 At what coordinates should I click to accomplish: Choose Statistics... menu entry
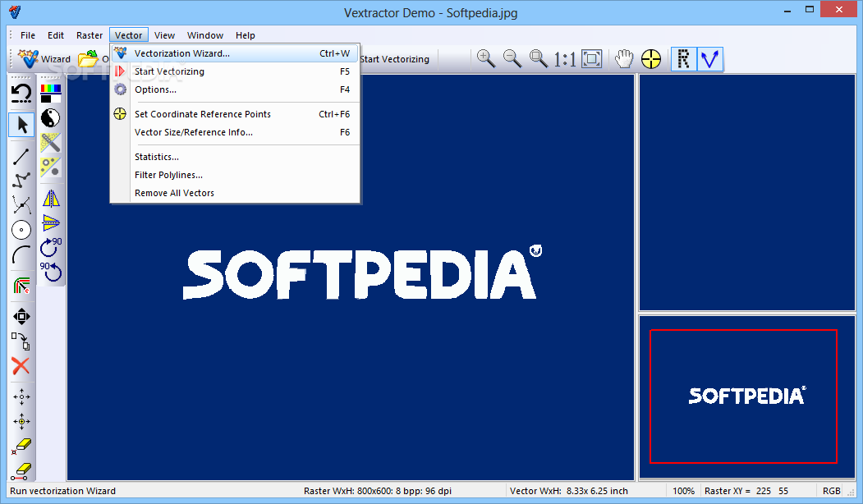click(236, 157)
